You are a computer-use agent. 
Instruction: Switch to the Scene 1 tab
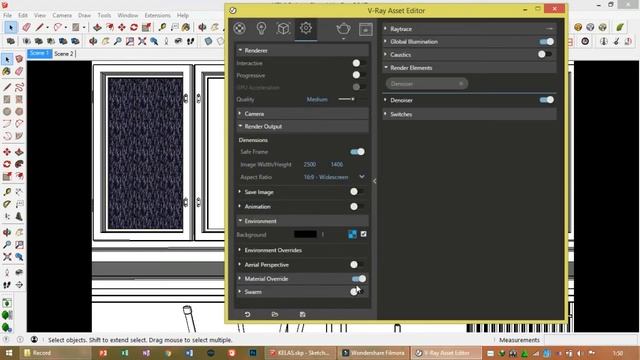point(40,53)
